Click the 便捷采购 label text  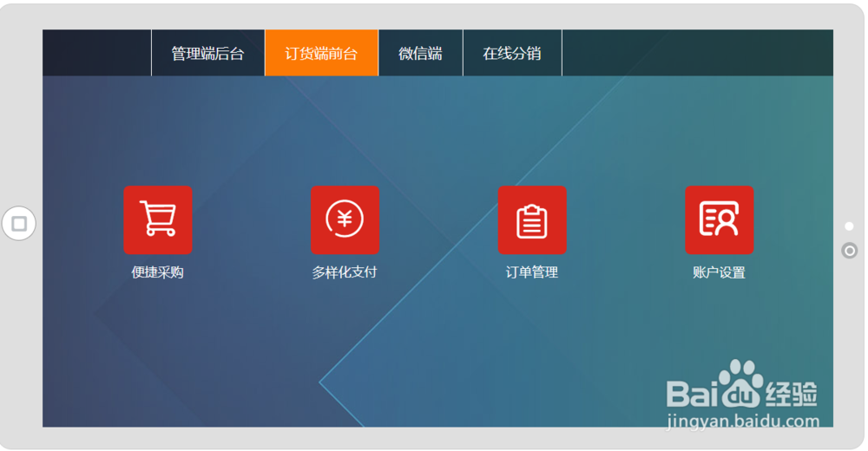(x=158, y=272)
